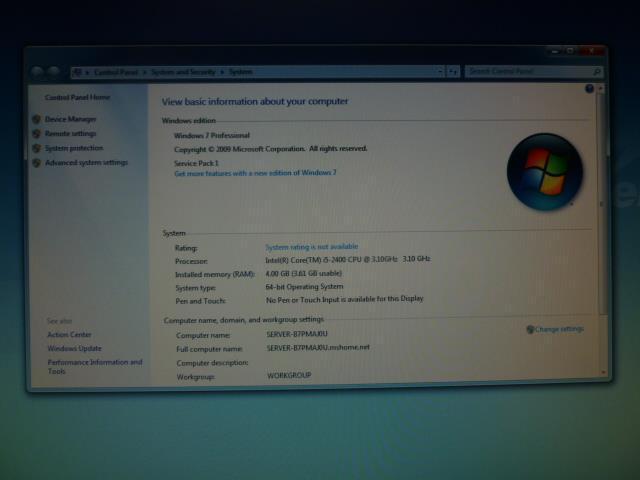Open Remote settings from the sidebar
640x480 pixels.
point(71,133)
